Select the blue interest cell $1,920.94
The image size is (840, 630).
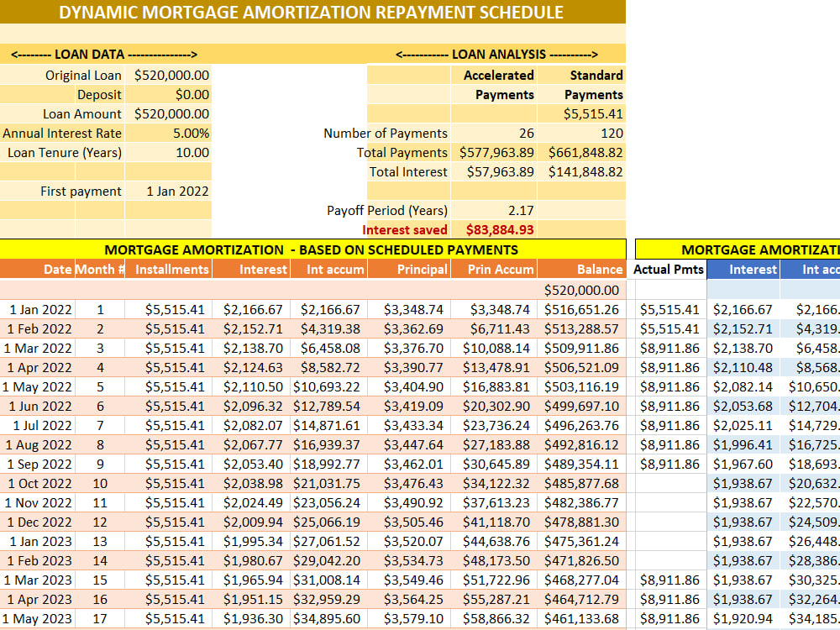click(x=743, y=618)
